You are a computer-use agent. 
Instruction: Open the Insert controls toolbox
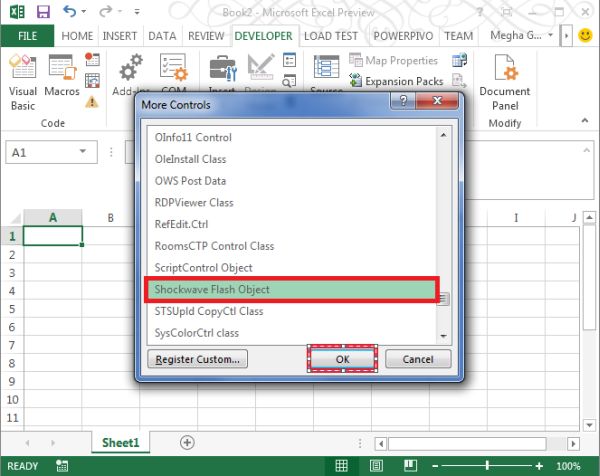click(x=223, y=68)
